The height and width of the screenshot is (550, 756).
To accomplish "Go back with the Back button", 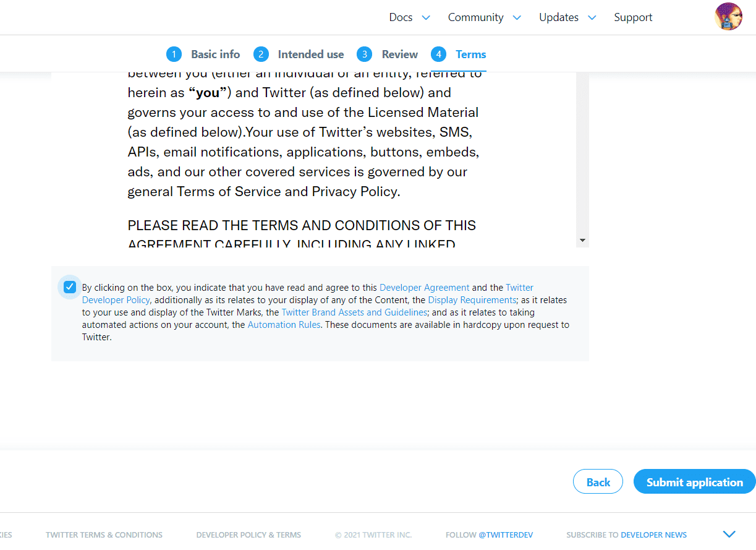I will (x=598, y=482).
